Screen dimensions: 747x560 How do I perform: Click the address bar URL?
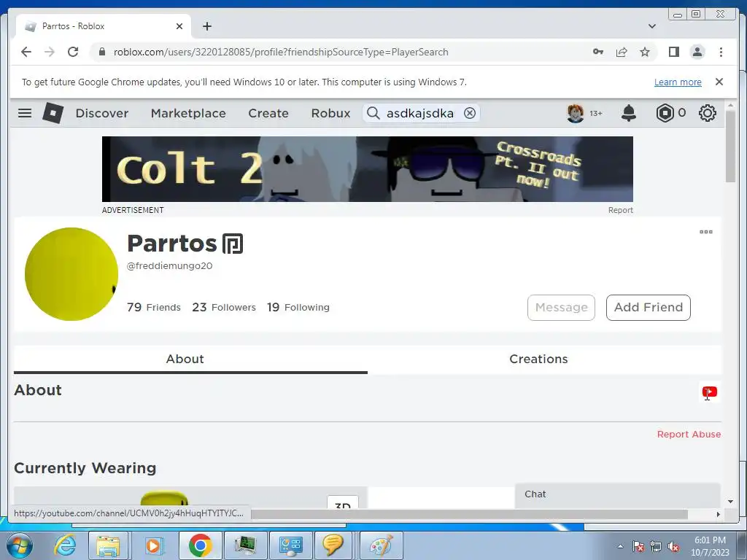click(281, 52)
